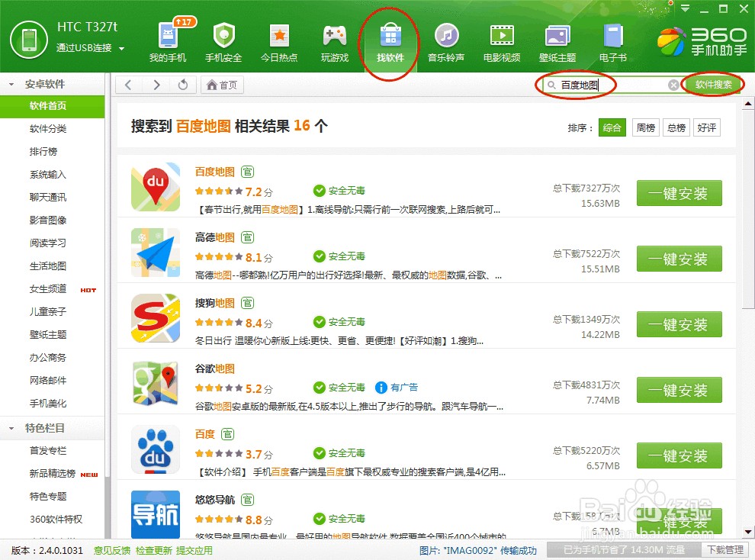755x560 pixels.
Task: Install 高德地图 with 一键安装
Action: [678, 259]
